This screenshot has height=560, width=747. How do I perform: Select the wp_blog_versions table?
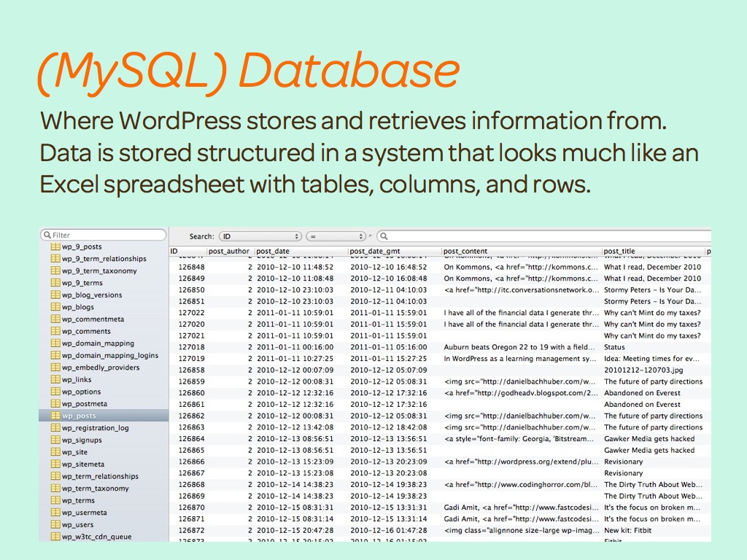click(x=92, y=295)
